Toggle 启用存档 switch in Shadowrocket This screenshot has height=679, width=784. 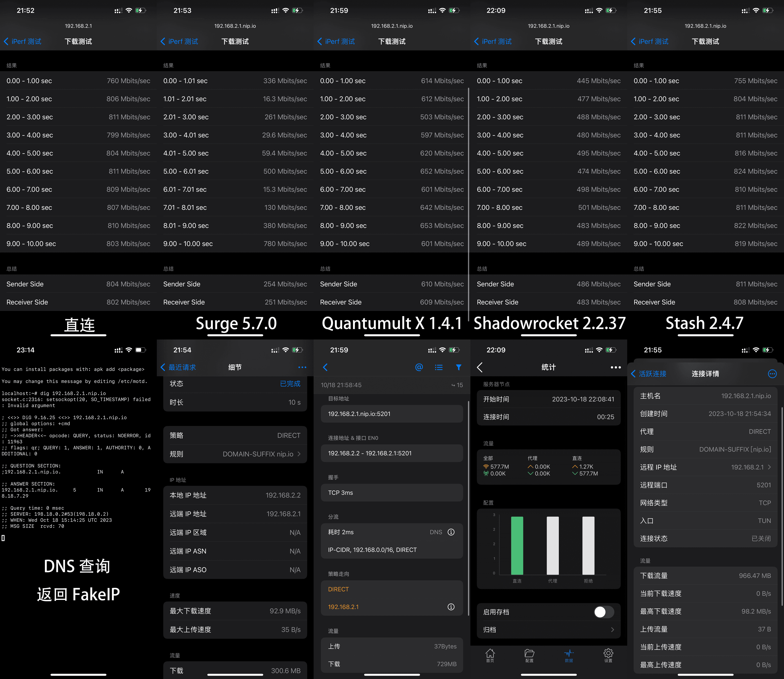(x=604, y=612)
